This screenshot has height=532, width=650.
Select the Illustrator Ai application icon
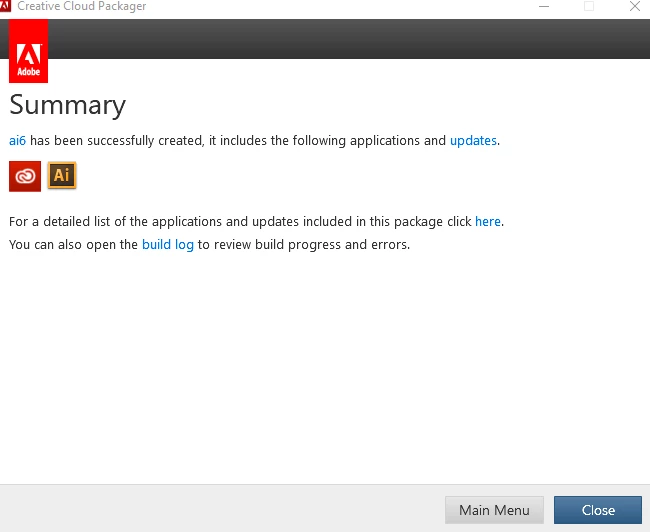62,175
